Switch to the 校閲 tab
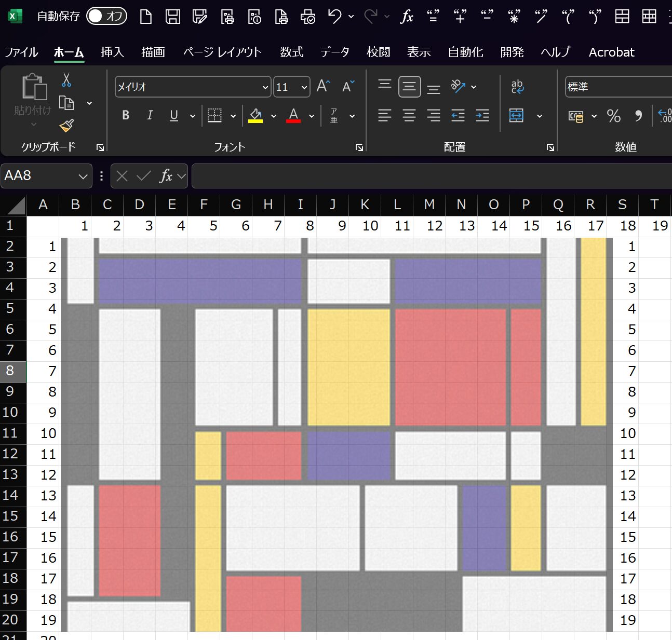 pyautogui.click(x=378, y=52)
